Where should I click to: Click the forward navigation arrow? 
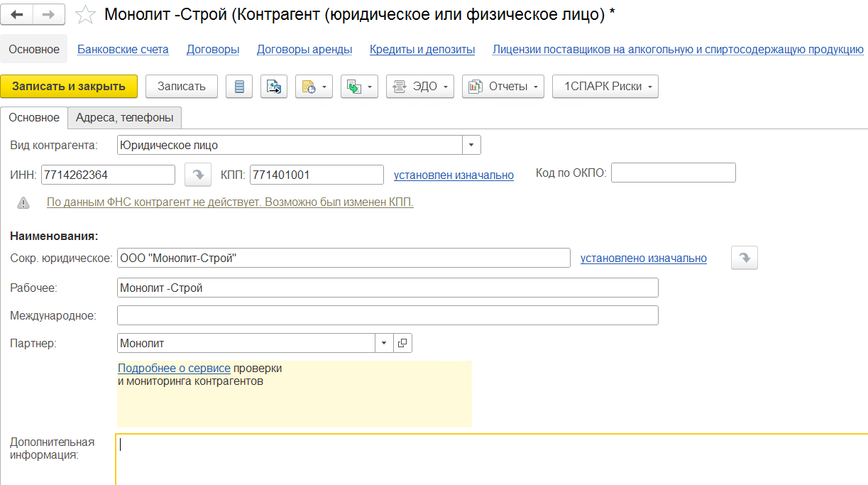(x=49, y=14)
